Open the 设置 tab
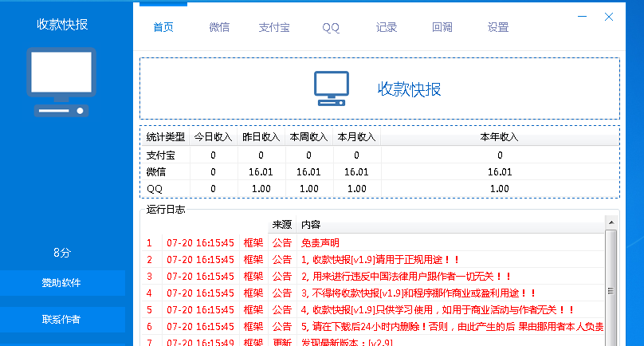The height and width of the screenshot is (346, 644). pos(498,28)
